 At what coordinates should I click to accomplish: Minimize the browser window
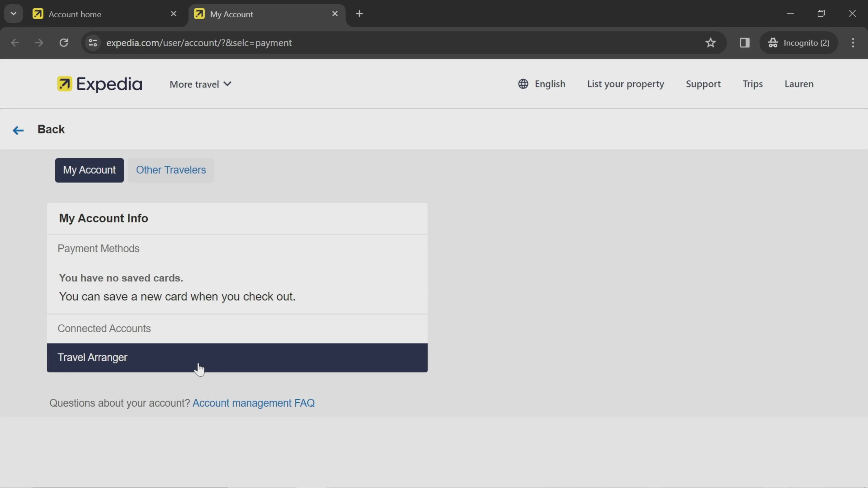click(790, 14)
